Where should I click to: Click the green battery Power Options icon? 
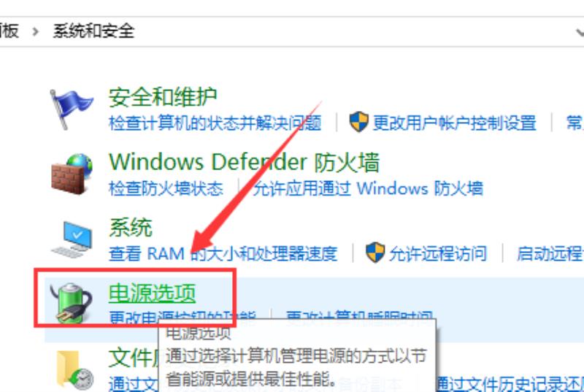coord(72,302)
